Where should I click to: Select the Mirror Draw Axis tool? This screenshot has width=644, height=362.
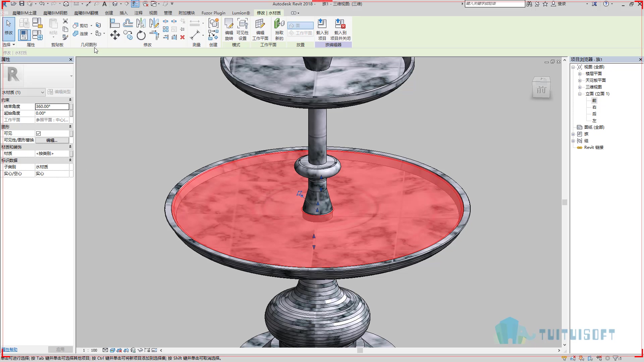click(x=154, y=23)
